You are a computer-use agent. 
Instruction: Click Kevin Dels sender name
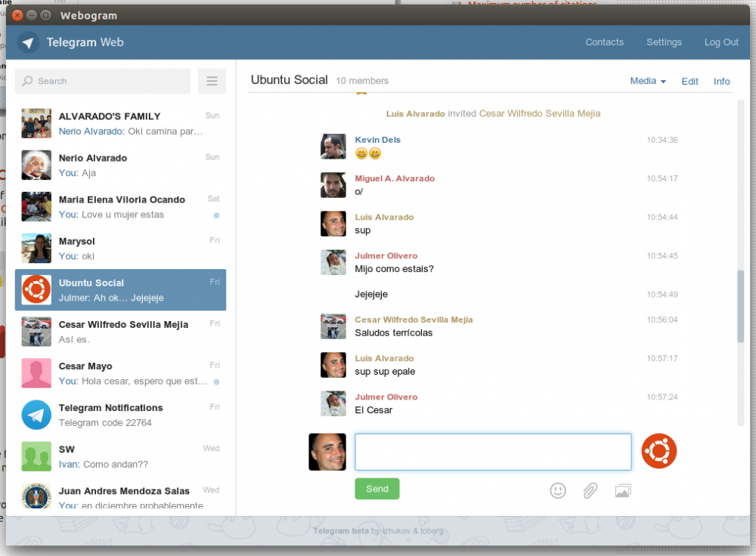(377, 140)
